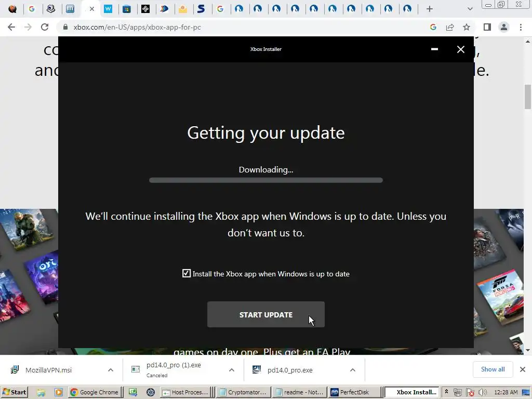Switch to readme Notepad taskbar window
This screenshot has height=399, width=532.
point(300,392)
